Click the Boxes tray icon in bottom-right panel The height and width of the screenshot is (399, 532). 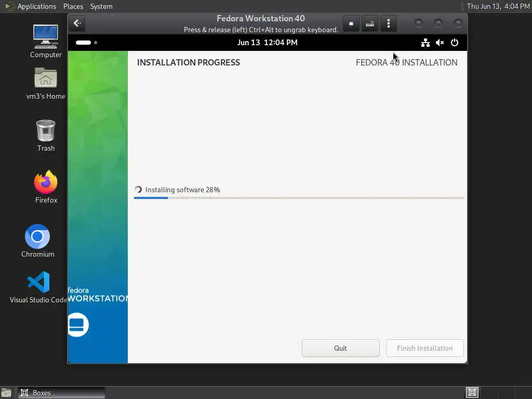(472, 393)
